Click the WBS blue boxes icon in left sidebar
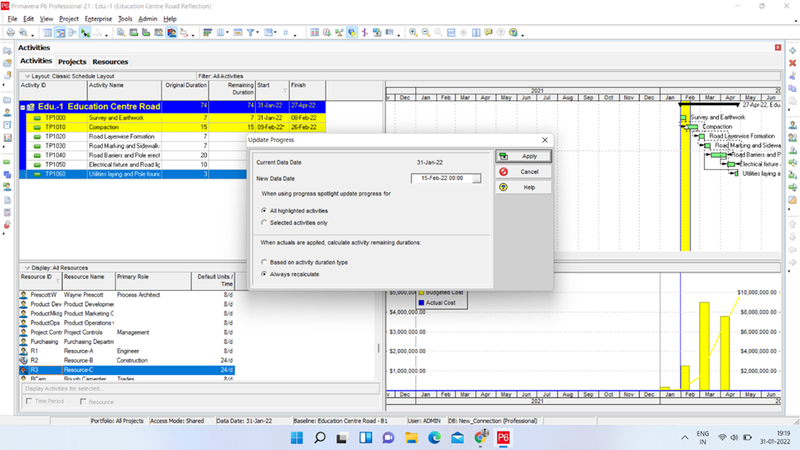 pyautogui.click(x=7, y=175)
